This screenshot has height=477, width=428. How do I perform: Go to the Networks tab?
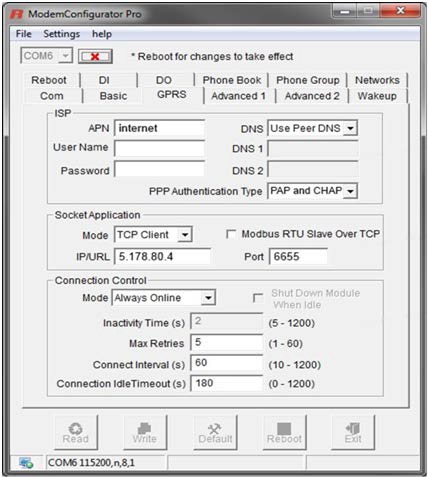click(x=377, y=80)
